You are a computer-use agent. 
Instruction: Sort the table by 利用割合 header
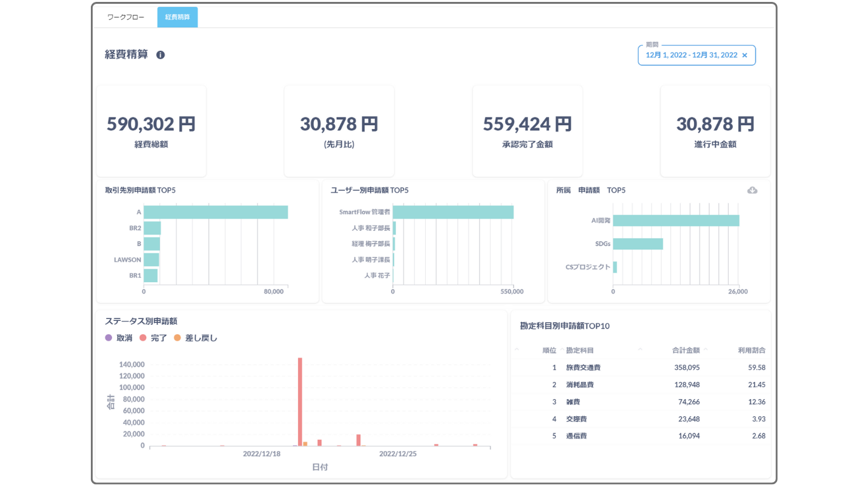752,350
